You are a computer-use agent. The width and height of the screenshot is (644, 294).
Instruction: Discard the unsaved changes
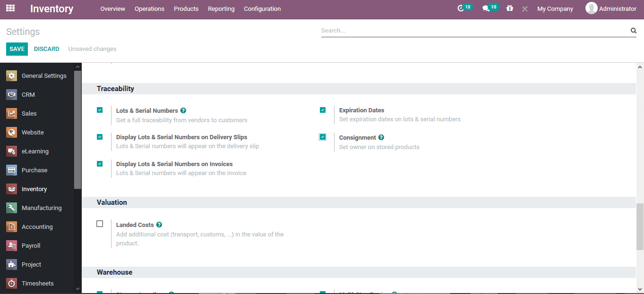[46, 49]
